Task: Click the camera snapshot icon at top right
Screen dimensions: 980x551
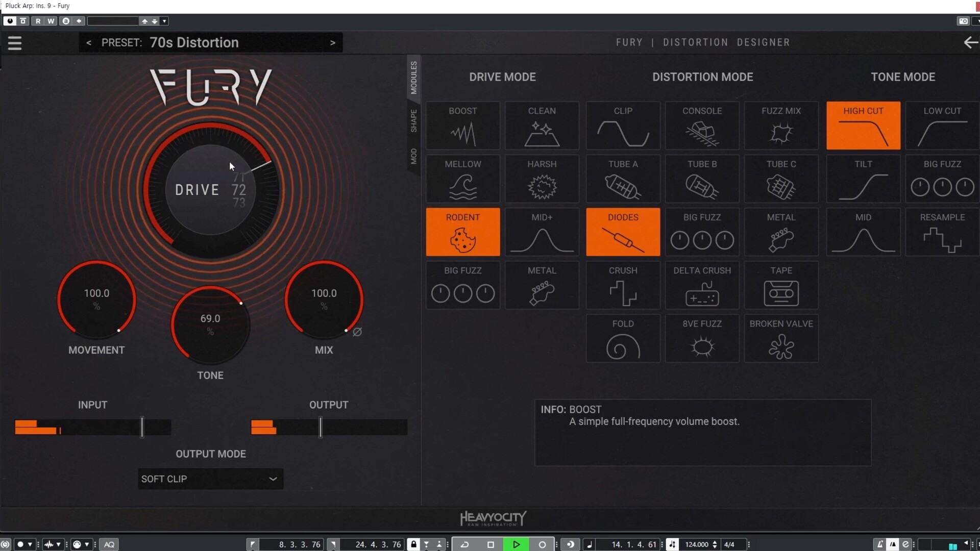Action: pos(963,21)
